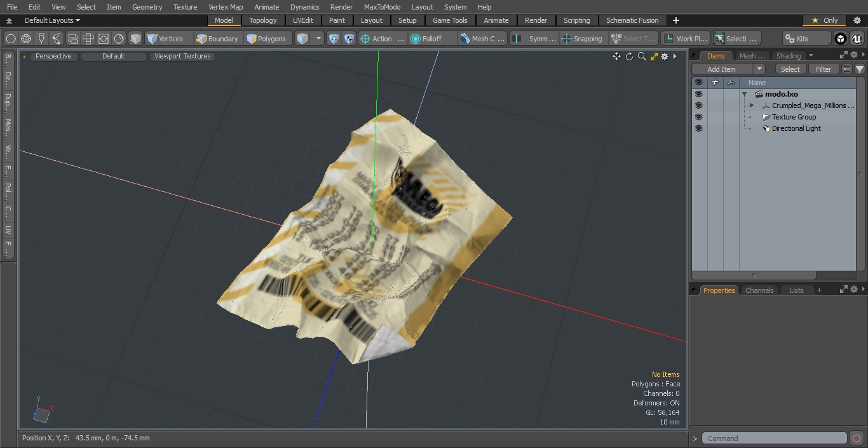The image size is (868, 448).
Task: Open the Add Item dropdown arrow
Action: 759,69
